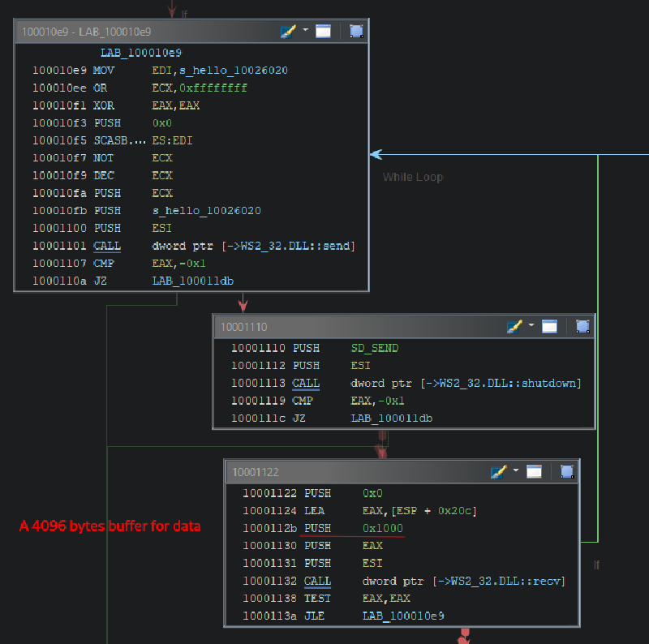Click full-view window icon in block 10001110 header
This screenshot has height=644, width=649.
coord(549,327)
